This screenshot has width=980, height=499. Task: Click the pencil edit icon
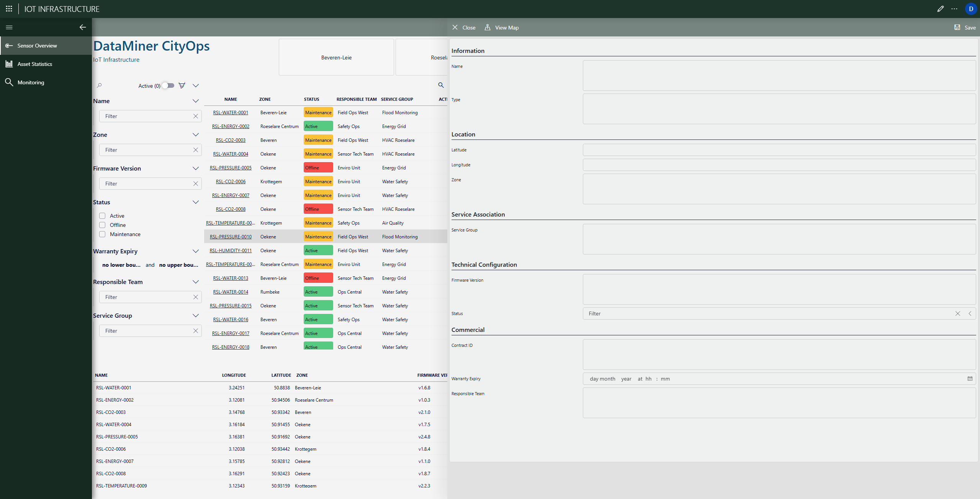point(940,9)
